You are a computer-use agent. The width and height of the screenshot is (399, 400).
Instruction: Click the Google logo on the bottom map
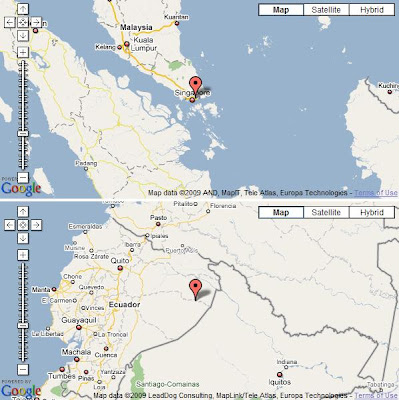tap(21, 391)
